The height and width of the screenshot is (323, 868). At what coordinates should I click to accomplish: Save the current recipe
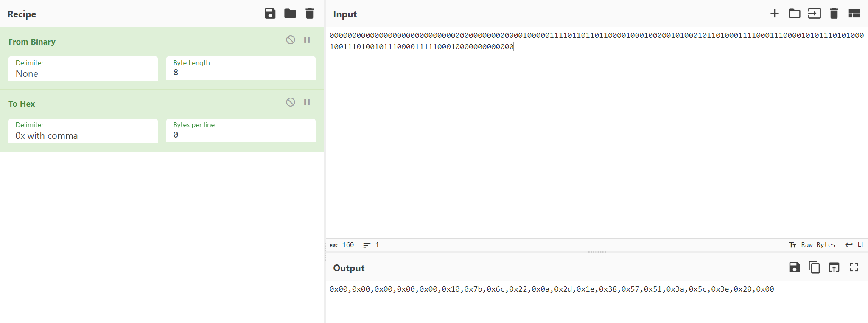[x=270, y=14]
